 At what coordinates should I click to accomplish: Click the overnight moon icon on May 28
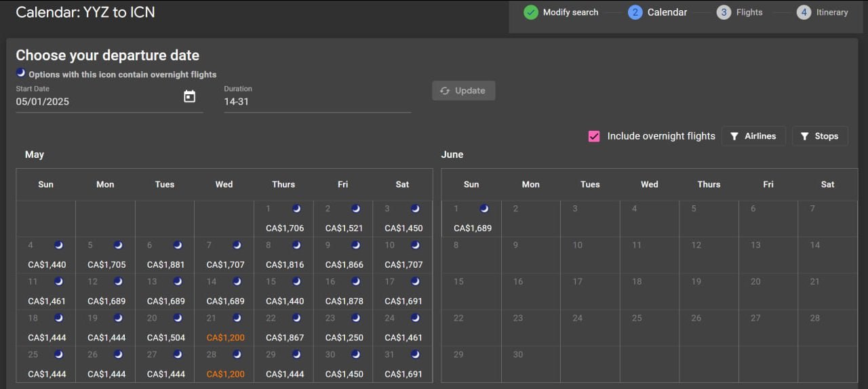pyautogui.click(x=237, y=354)
